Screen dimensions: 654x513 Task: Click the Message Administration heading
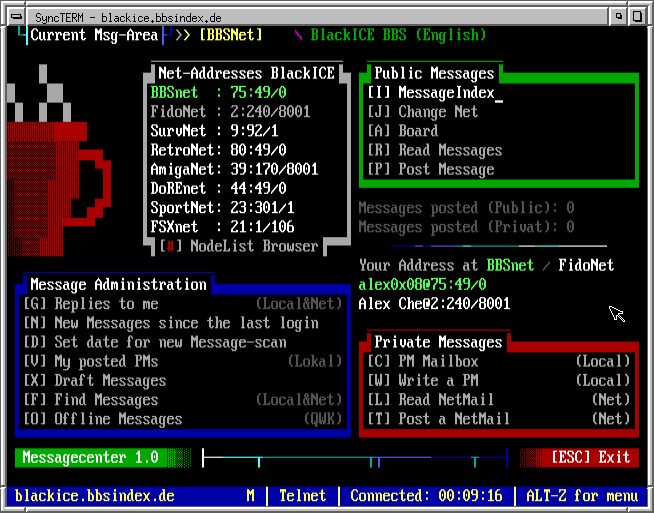[x=118, y=284]
